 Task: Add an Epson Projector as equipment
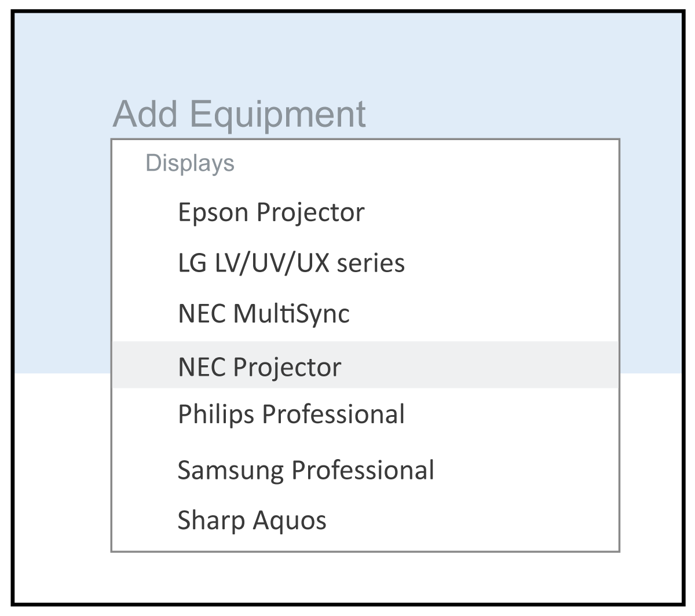[x=271, y=212]
